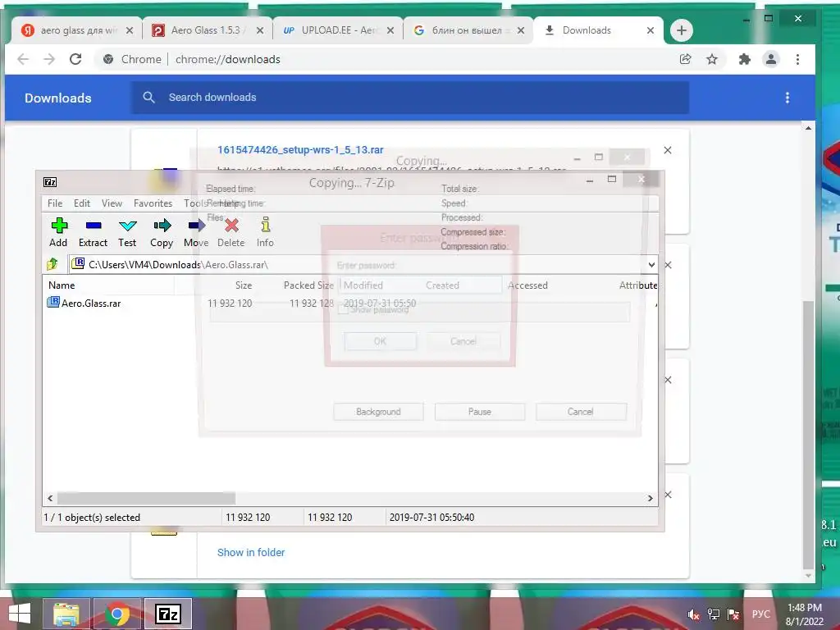The width and height of the screenshot is (840, 630).
Task: Open the 7-Zip File menu
Action: 55,203
